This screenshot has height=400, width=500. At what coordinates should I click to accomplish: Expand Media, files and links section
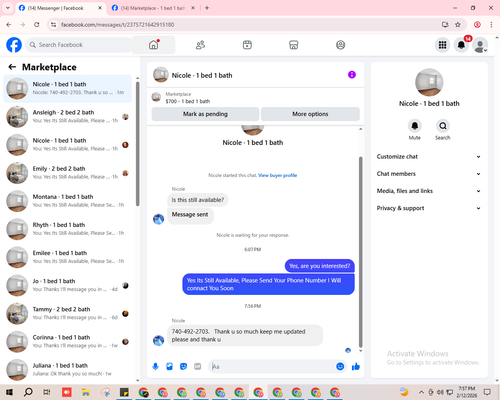429,191
